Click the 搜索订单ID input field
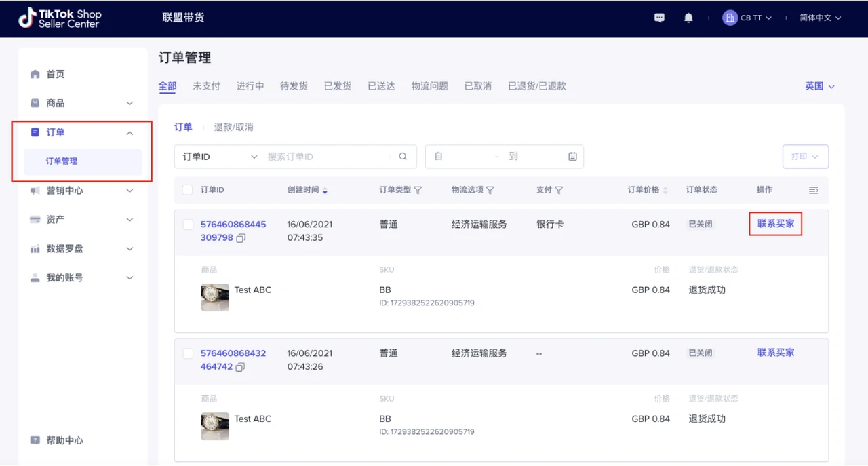The width and height of the screenshot is (868, 466). coord(325,157)
